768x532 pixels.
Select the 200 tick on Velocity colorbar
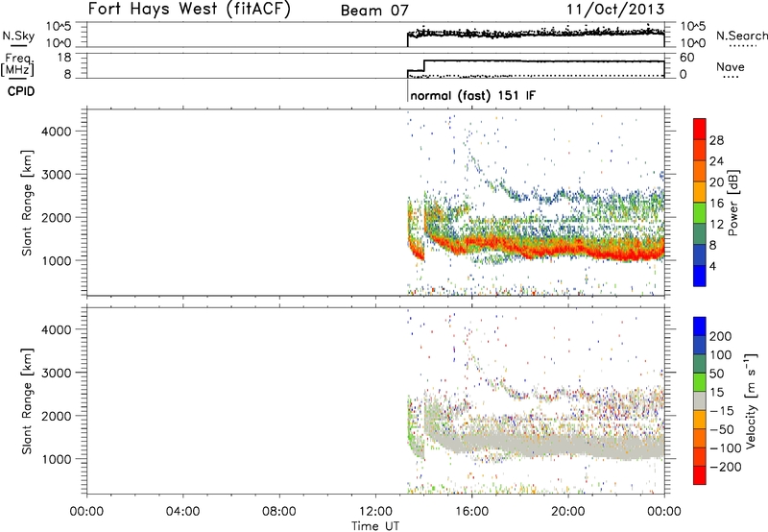click(x=721, y=336)
